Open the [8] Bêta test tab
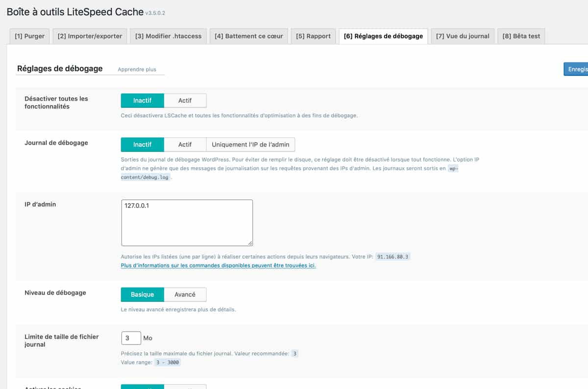 click(x=521, y=36)
